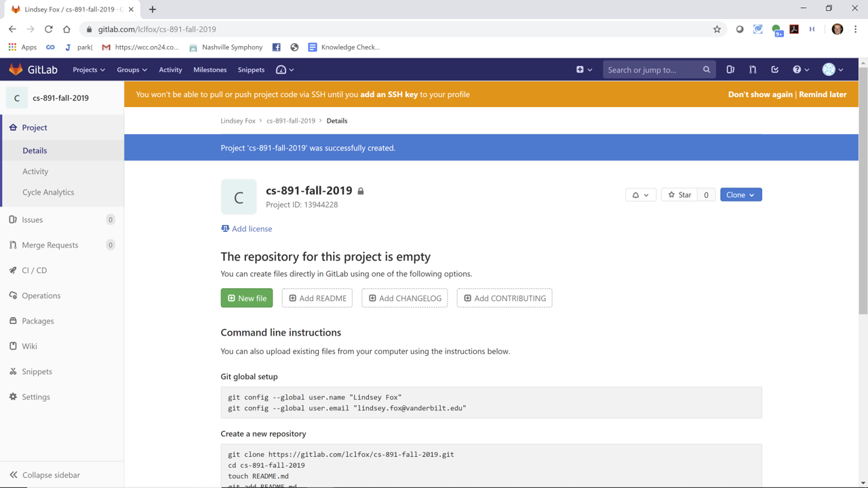This screenshot has height=488, width=868.
Task: Click the merge requests icon in top bar
Action: pyautogui.click(x=753, y=69)
